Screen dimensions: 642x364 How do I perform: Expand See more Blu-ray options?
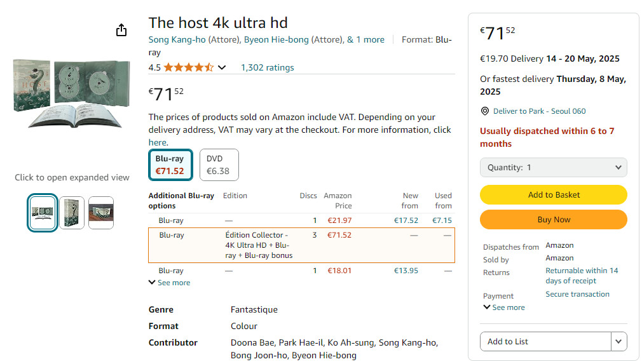(170, 283)
